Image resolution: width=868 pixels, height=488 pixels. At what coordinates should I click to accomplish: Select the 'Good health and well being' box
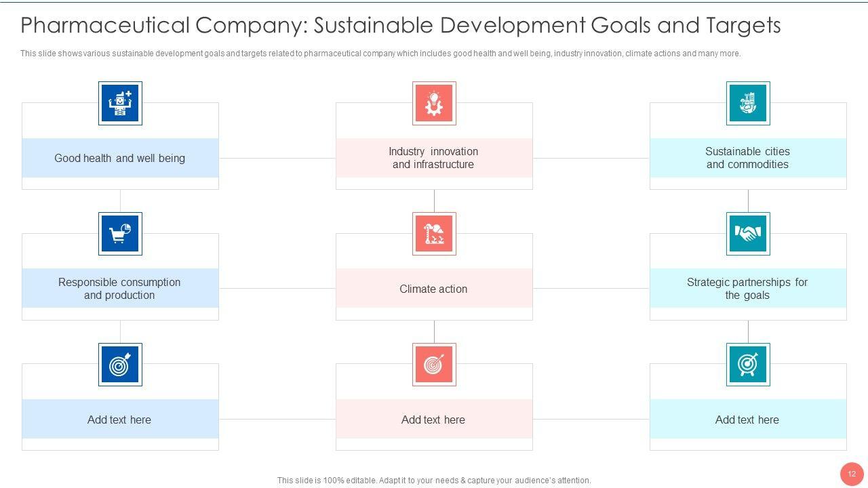pyautogui.click(x=120, y=158)
